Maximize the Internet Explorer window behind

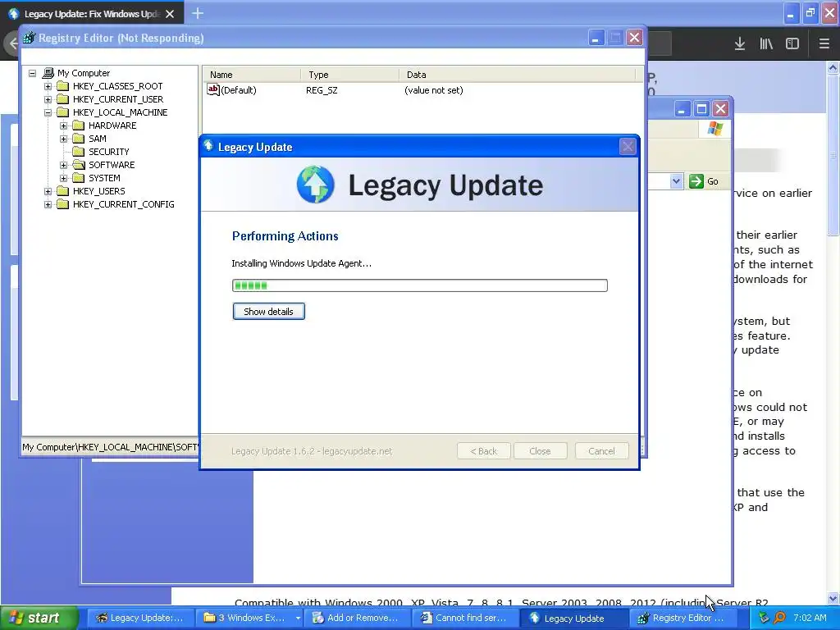click(x=701, y=109)
